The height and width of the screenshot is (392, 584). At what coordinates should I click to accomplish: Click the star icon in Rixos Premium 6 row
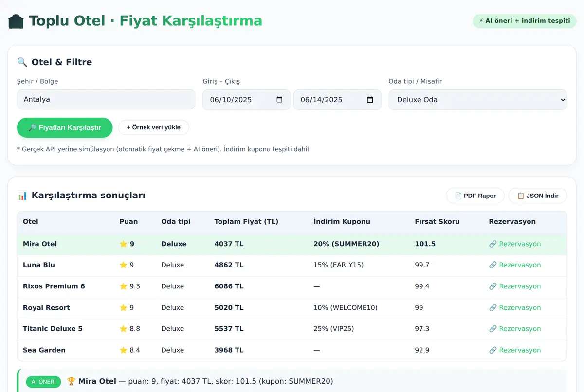[x=123, y=286]
